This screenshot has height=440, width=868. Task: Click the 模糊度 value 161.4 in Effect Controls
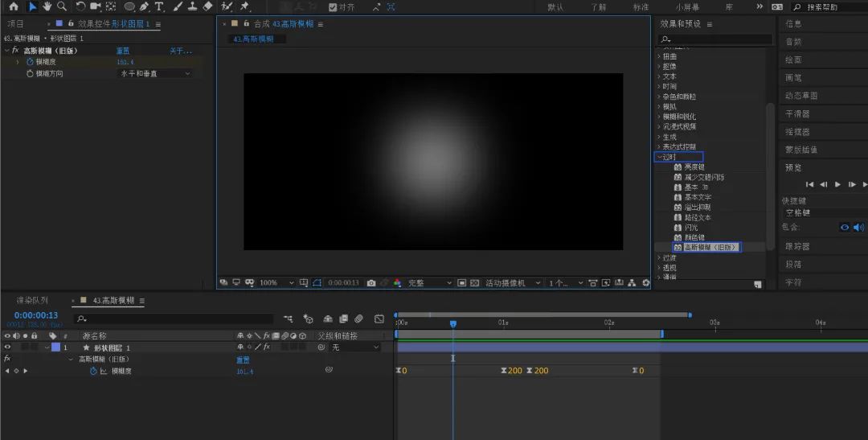(x=125, y=62)
